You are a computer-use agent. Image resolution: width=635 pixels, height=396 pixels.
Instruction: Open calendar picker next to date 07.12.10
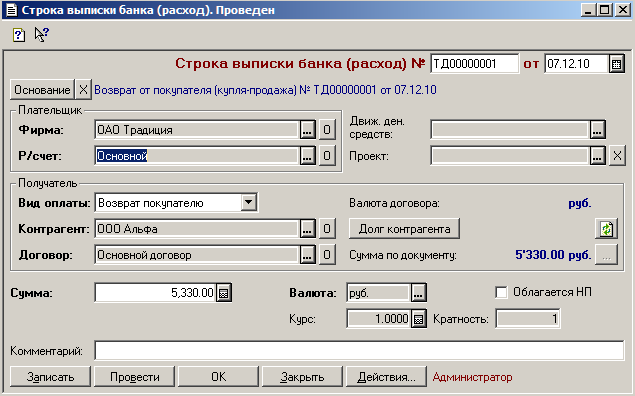(616, 64)
